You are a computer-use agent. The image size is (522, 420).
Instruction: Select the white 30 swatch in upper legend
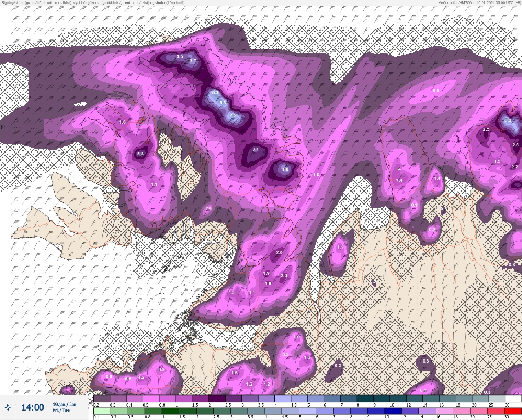(513, 398)
